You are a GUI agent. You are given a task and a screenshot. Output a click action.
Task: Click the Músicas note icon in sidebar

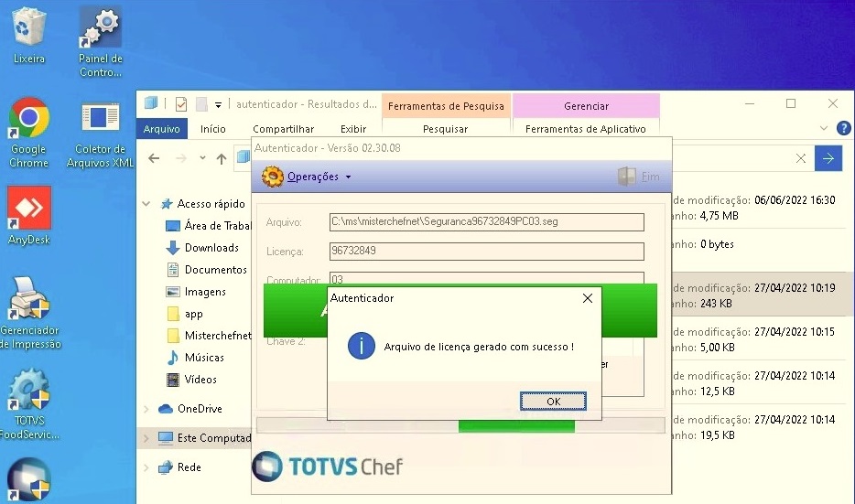172,358
